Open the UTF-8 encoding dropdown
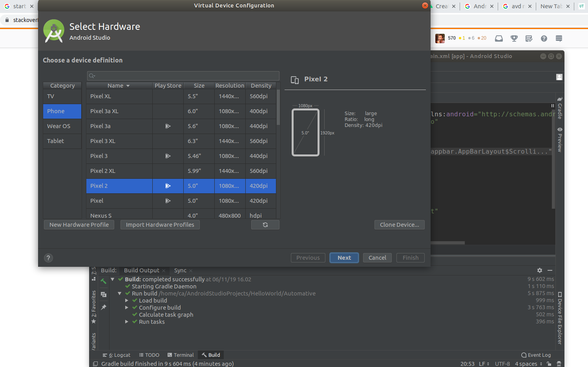Screen dimensions: 588x367 pyautogui.click(x=502, y=364)
